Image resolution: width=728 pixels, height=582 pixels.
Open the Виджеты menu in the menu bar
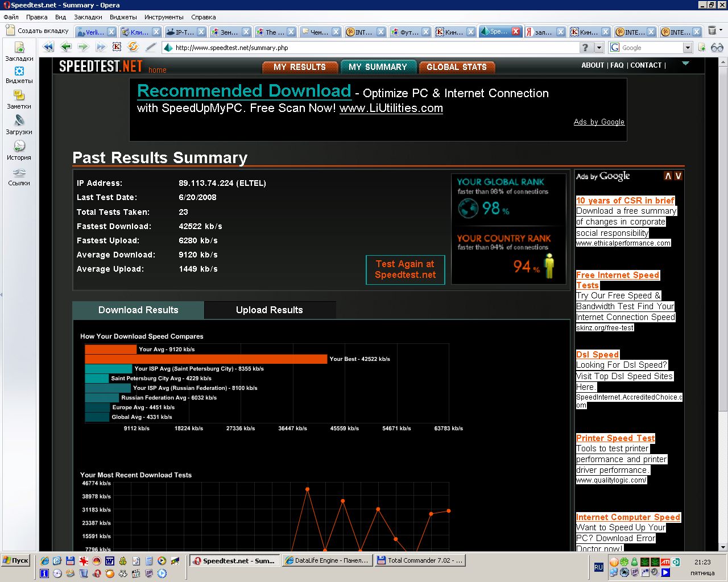coord(123,17)
